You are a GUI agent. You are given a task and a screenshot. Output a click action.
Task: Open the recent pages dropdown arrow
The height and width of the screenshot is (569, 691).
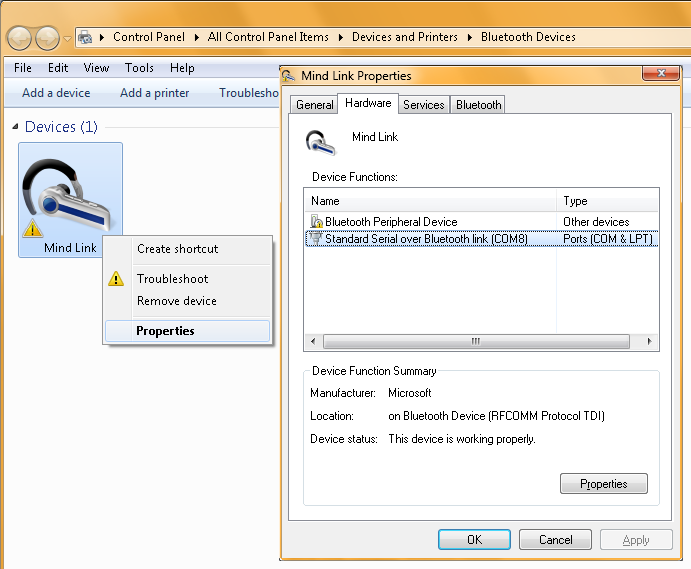[x=67, y=39]
